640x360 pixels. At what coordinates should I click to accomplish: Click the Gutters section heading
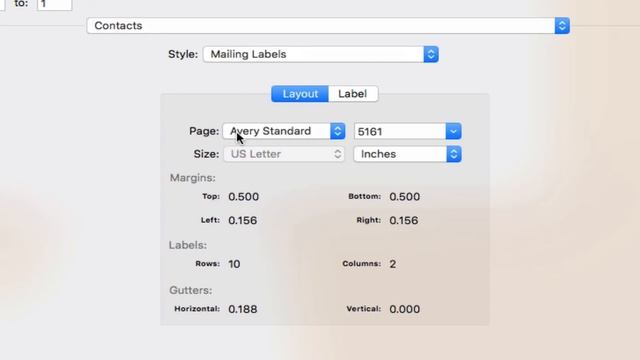click(191, 290)
